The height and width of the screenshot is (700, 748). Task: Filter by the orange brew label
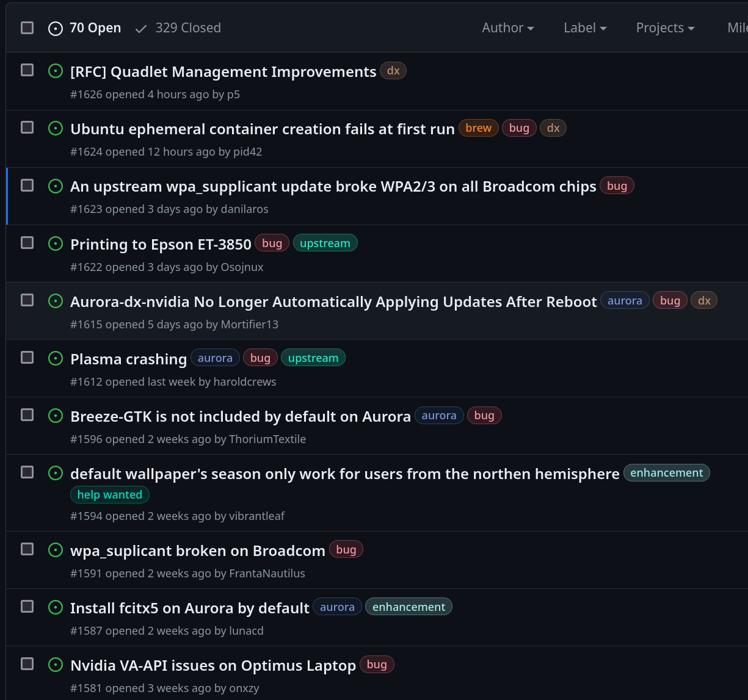coord(478,128)
